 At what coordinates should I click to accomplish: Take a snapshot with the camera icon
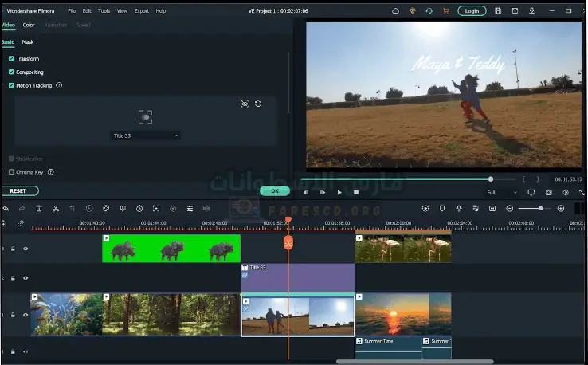pyautogui.click(x=549, y=193)
